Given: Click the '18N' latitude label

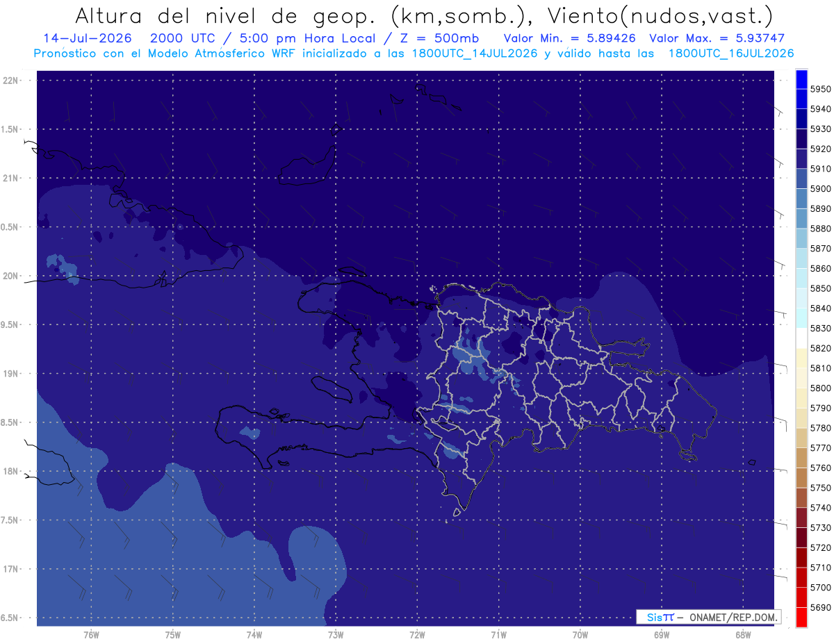Looking at the screenshot, I should pyautogui.click(x=11, y=472).
